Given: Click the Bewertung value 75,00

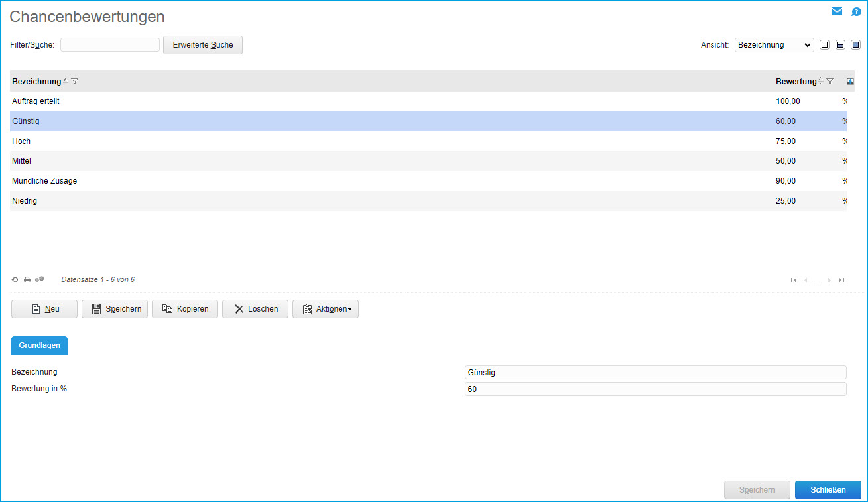Looking at the screenshot, I should (786, 141).
